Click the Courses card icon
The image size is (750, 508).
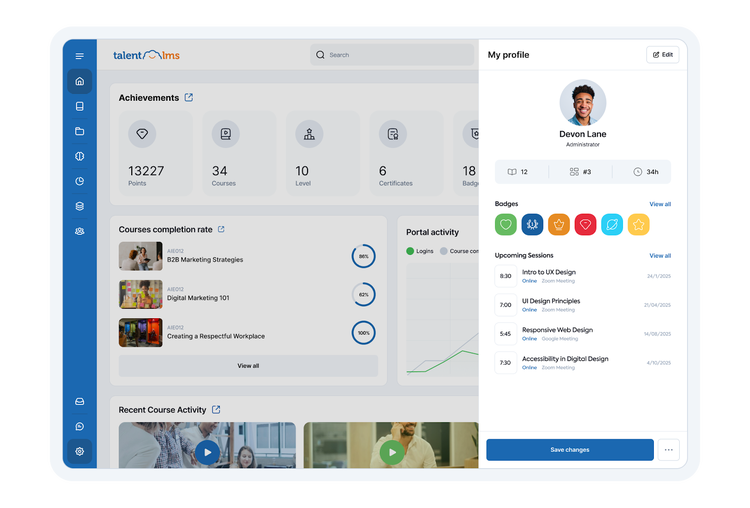tap(226, 134)
